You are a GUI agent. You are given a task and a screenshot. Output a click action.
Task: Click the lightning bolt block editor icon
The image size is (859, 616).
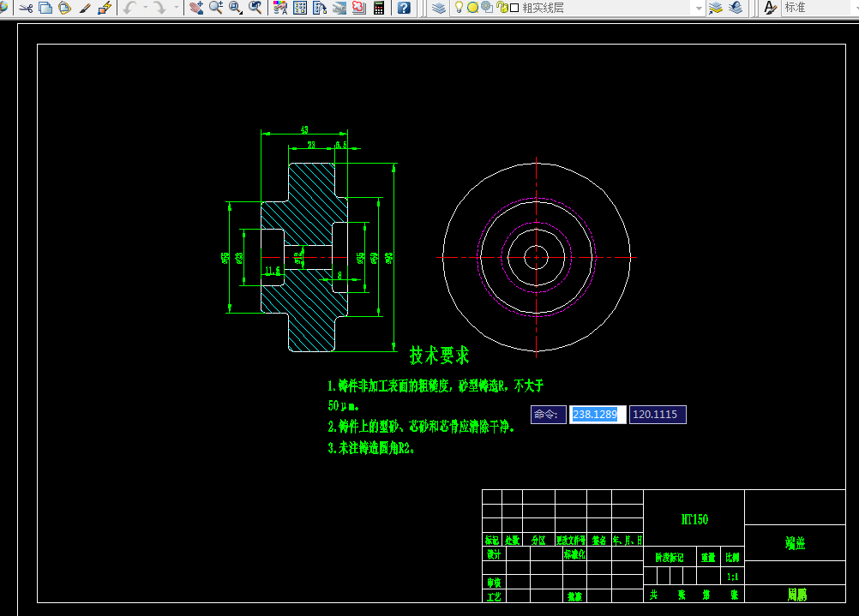105,8
